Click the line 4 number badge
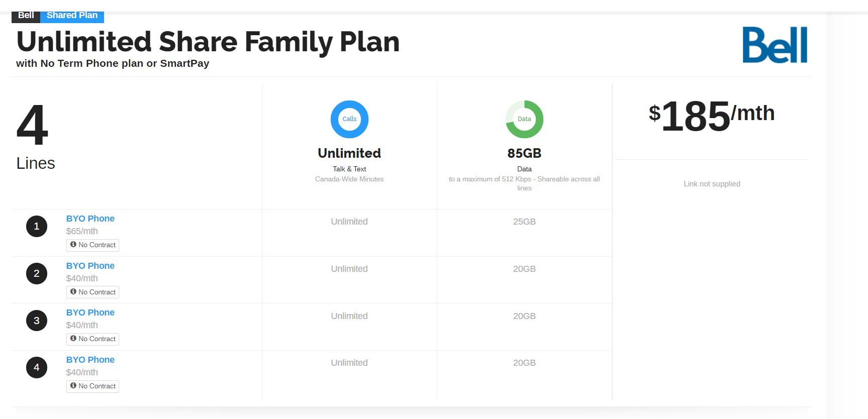Screen dimensions: 868x419 [37, 367]
